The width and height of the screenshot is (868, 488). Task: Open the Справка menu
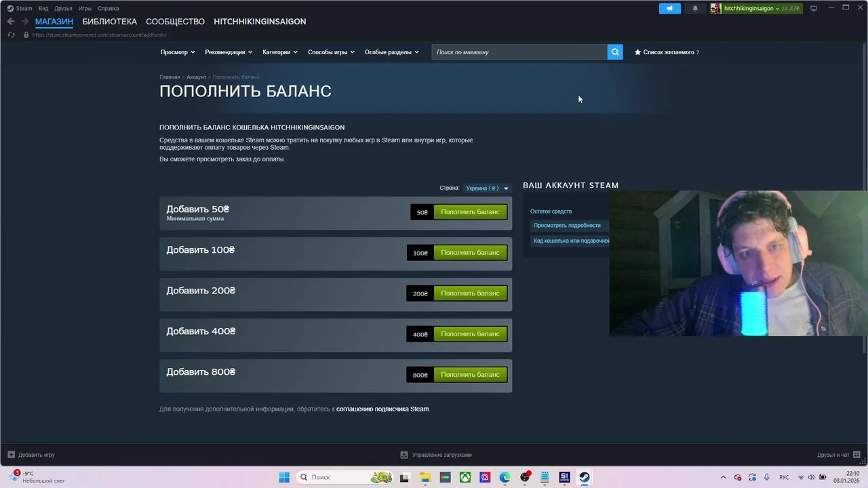coord(108,8)
